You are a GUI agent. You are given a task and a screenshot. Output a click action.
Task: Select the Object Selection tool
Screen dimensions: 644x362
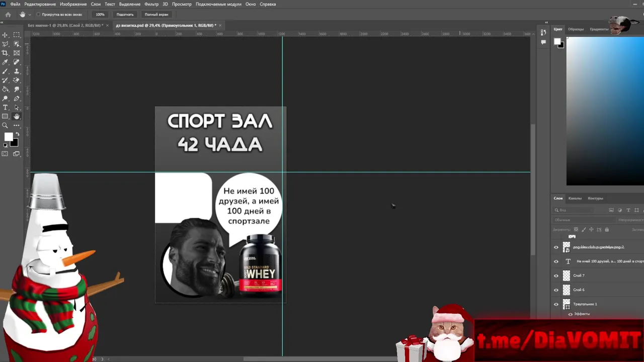17,44
